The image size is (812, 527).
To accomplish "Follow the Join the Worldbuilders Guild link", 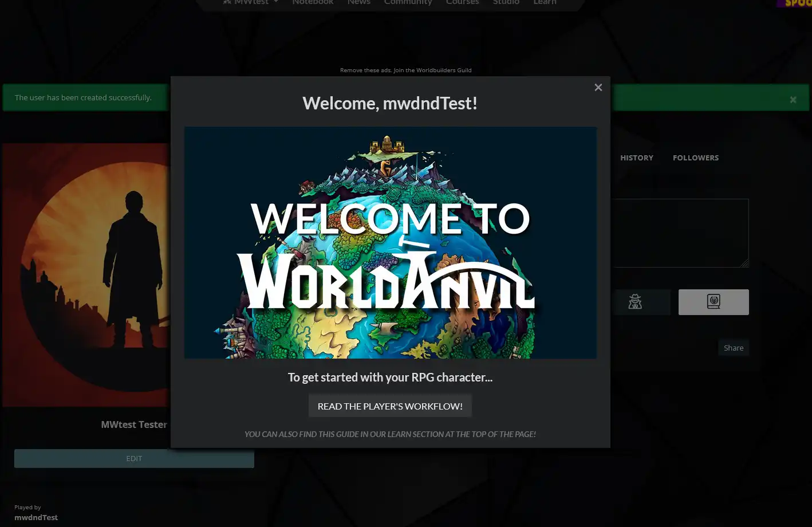I will point(432,70).
